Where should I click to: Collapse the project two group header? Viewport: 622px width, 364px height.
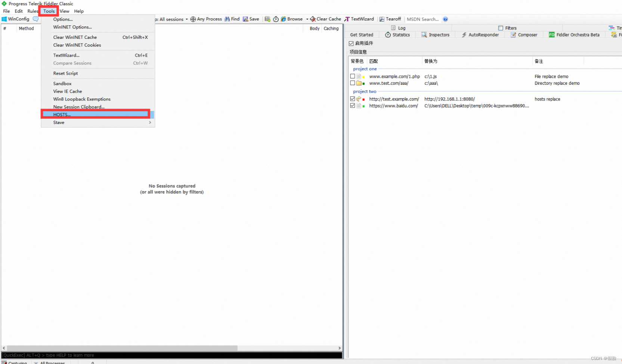(365, 91)
